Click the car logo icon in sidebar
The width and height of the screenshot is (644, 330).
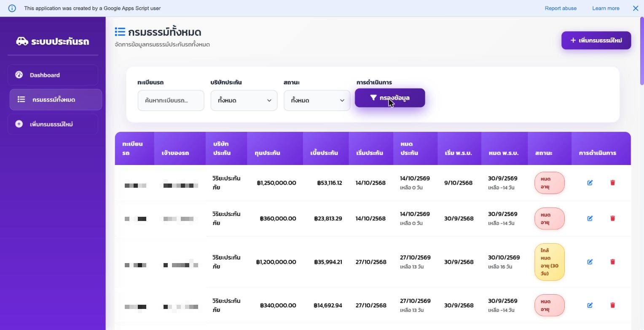pyautogui.click(x=22, y=41)
